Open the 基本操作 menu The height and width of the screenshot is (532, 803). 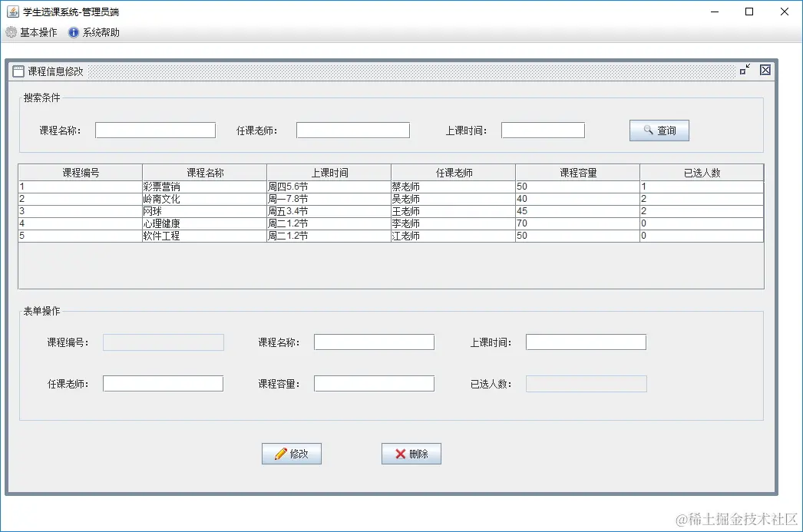click(31, 32)
